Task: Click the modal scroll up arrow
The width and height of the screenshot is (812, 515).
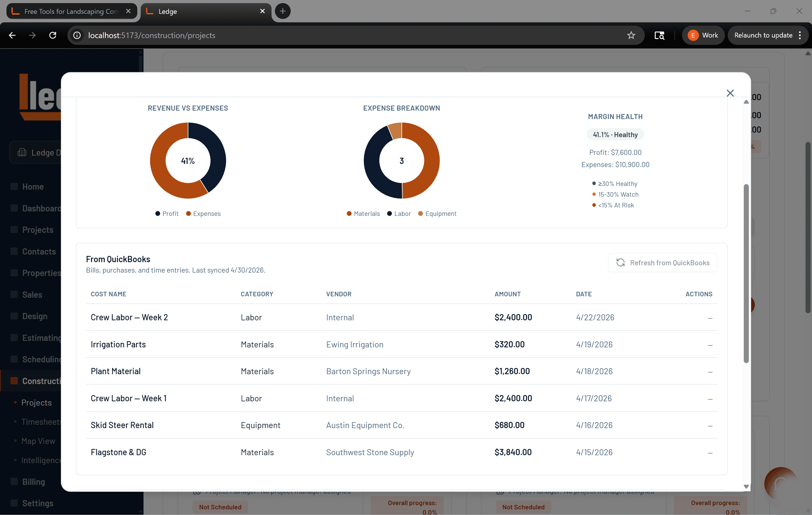Action: pyautogui.click(x=746, y=102)
